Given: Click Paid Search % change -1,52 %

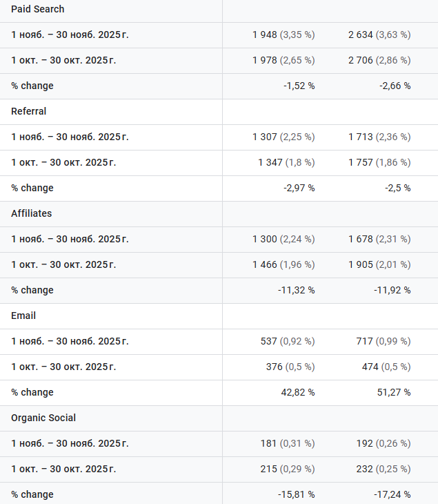Looking at the screenshot, I should pyautogui.click(x=299, y=86).
